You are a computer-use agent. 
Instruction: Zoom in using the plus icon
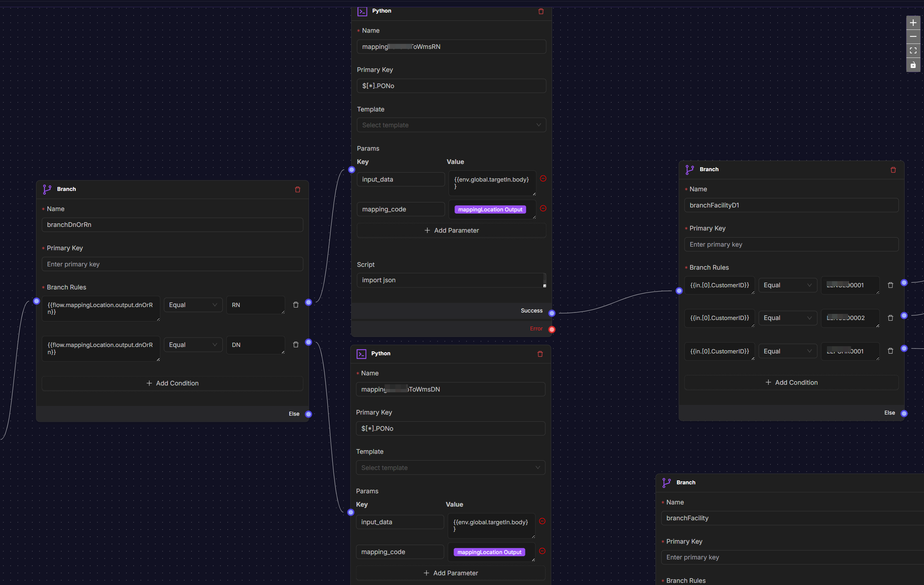tap(913, 23)
